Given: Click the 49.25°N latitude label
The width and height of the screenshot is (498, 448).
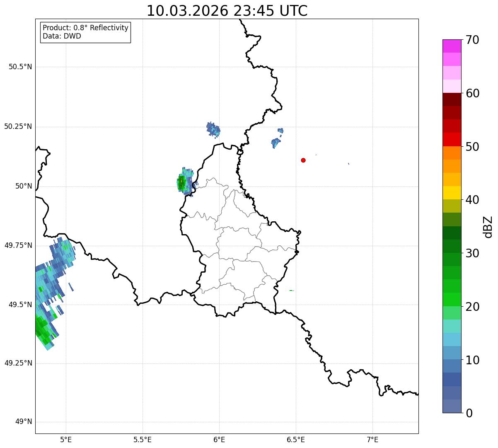Looking at the screenshot, I should (x=18, y=363).
